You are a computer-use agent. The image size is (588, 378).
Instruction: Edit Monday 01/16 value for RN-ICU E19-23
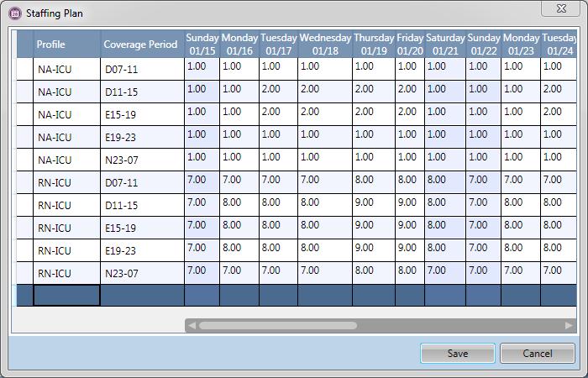(239, 250)
